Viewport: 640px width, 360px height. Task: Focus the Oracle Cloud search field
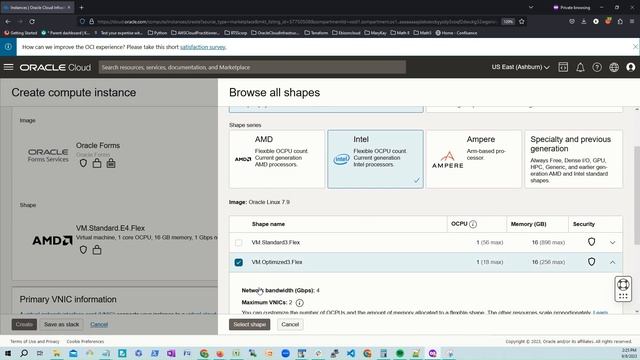pos(252,67)
